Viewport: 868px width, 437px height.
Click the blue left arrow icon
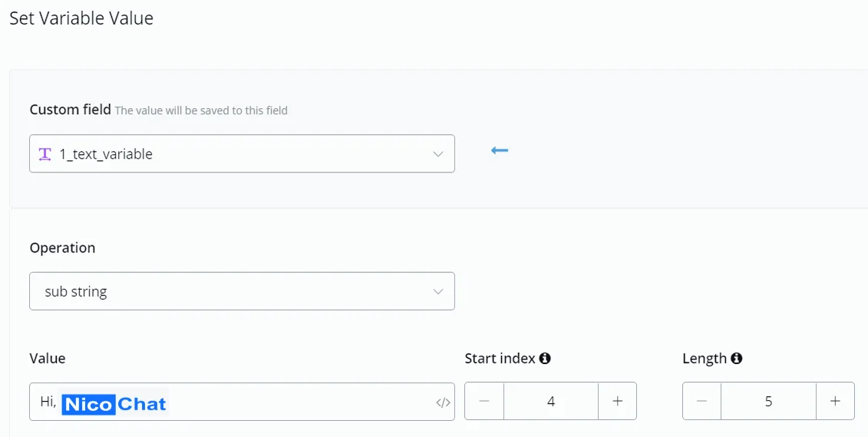[500, 150]
